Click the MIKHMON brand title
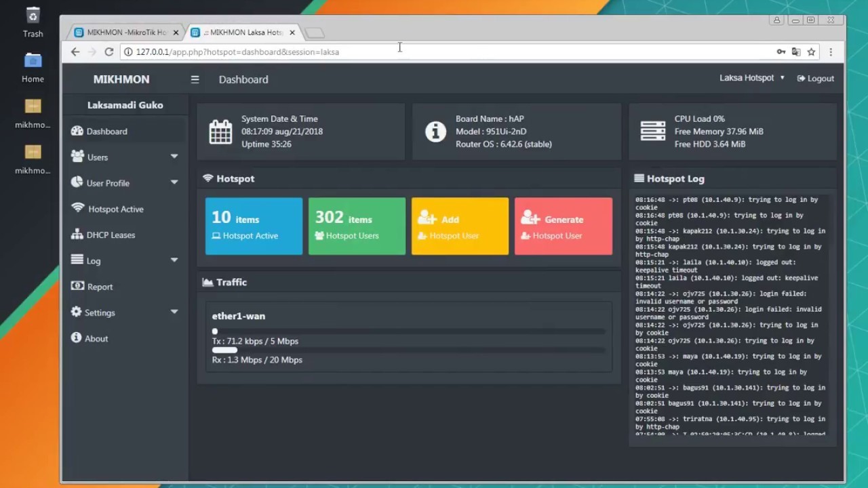This screenshot has width=868, height=488. point(121,79)
